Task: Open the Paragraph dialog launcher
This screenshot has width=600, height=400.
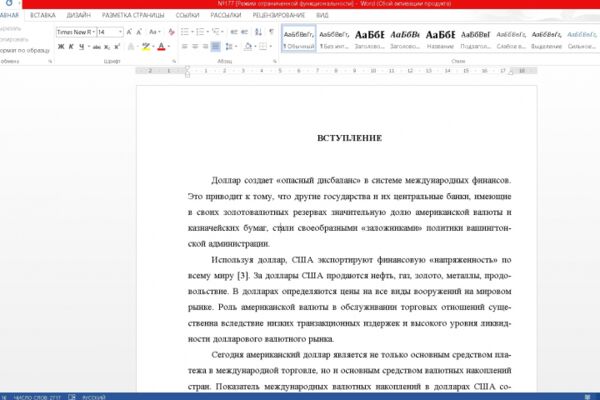Action: pyautogui.click(x=275, y=61)
